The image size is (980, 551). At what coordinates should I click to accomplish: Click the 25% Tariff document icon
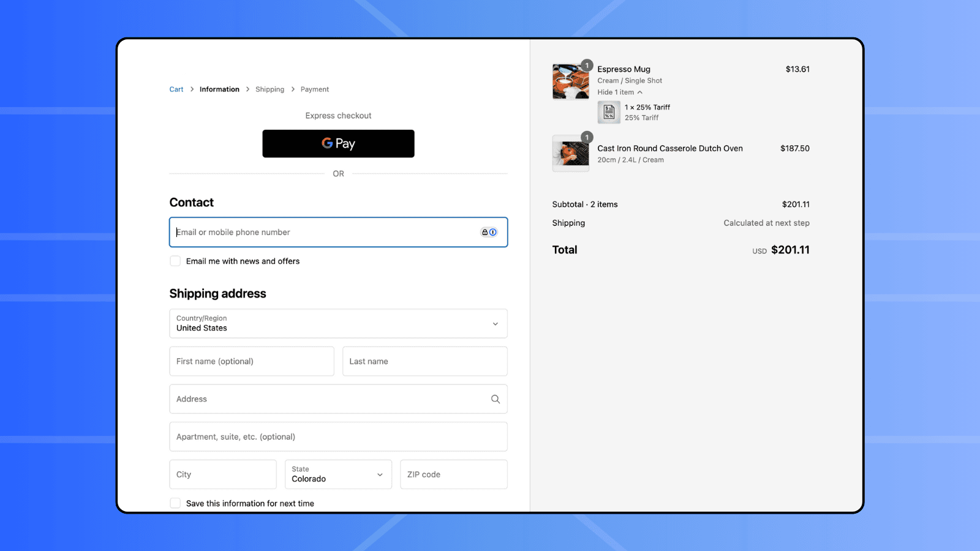(x=609, y=112)
